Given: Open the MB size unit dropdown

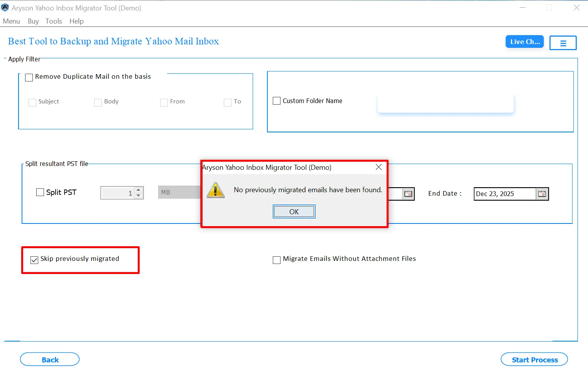Looking at the screenshot, I should pyautogui.click(x=179, y=192).
